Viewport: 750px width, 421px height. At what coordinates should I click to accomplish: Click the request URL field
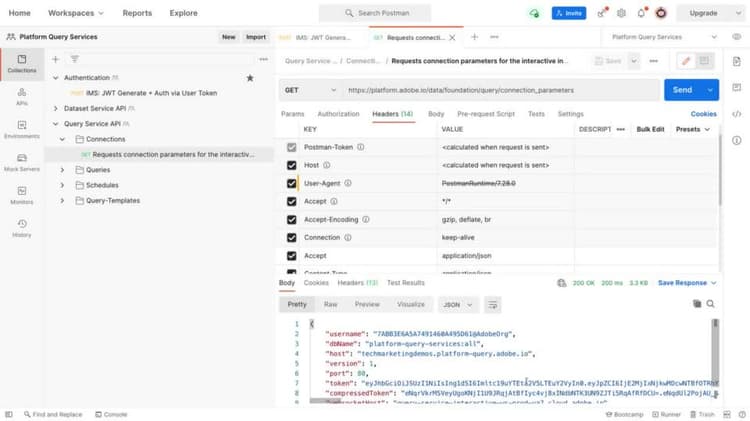(501, 90)
